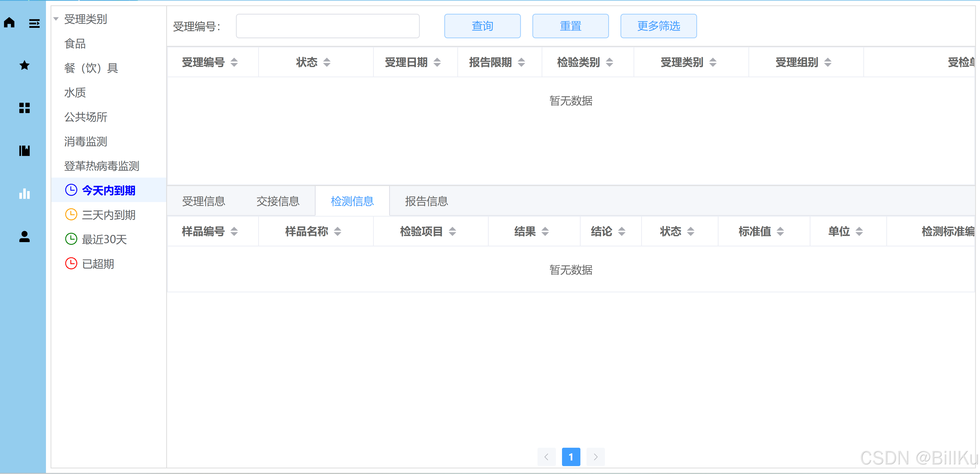Select 食品 category in tree
980x474 pixels.
75,44
